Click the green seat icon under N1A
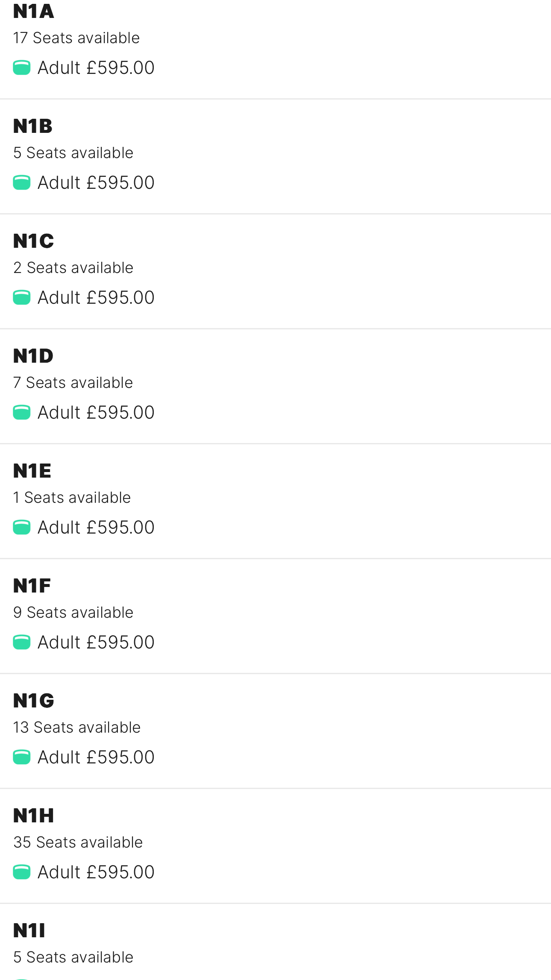Screen dimensions: 551x980 22,67
